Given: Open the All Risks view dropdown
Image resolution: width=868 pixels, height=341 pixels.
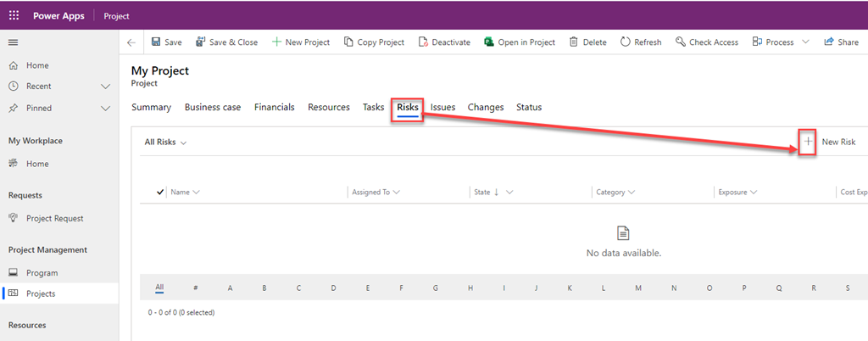Looking at the screenshot, I should click(x=165, y=143).
